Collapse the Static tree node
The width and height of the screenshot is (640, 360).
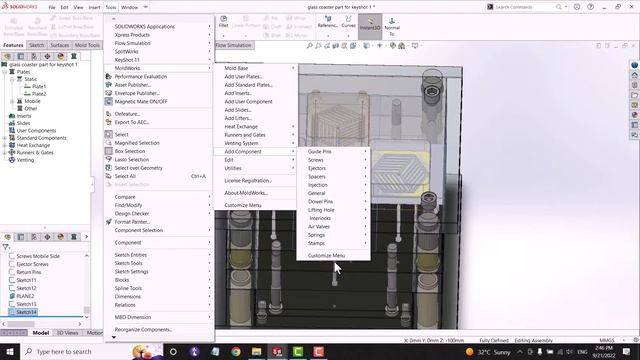12,79
